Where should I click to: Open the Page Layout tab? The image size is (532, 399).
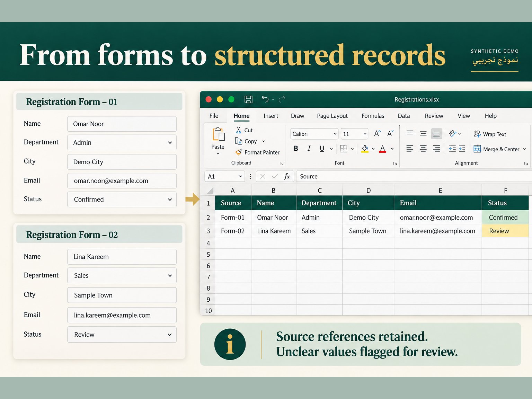point(332,116)
